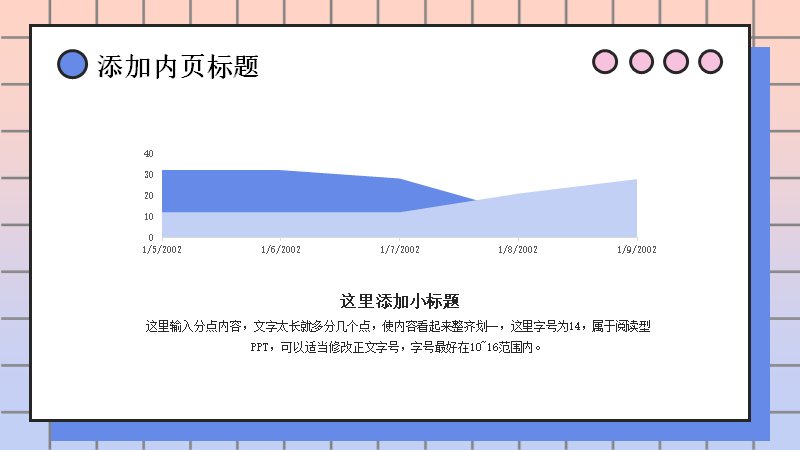The height and width of the screenshot is (450, 800).
Task: Click the y-axis value '40'
Action: [x=148, y=154]
